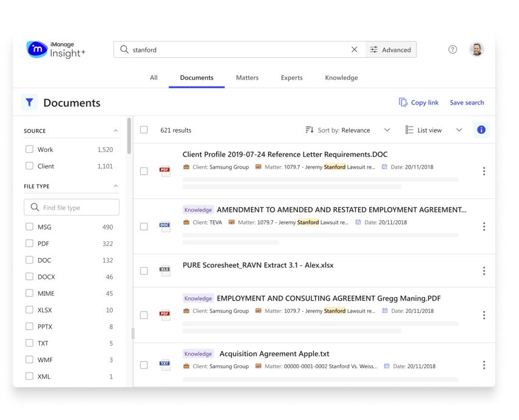Click Save search
The width and height of the screenshot is (519, 420).
pos(467,102)
